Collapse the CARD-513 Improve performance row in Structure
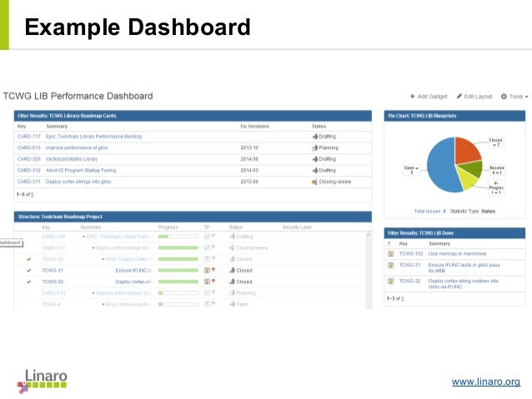This screenshot has height=399, width=532. point(93,293)
